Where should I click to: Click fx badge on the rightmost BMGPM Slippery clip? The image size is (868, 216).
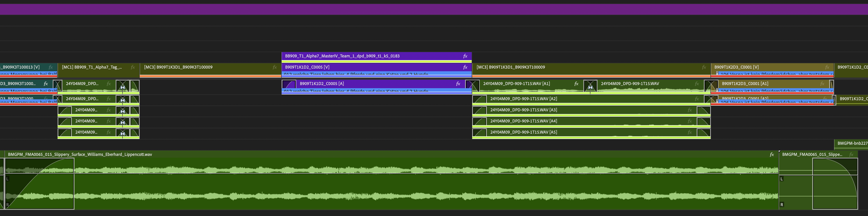852,155
